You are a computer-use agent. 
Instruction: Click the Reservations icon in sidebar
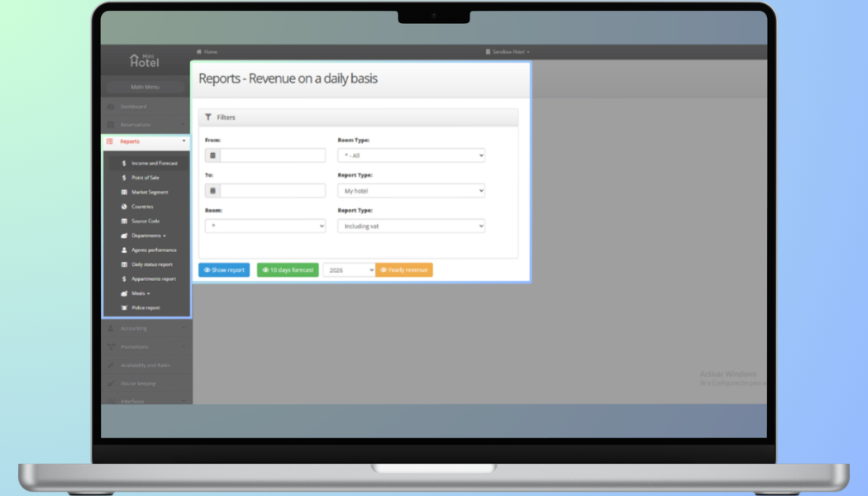111,125
